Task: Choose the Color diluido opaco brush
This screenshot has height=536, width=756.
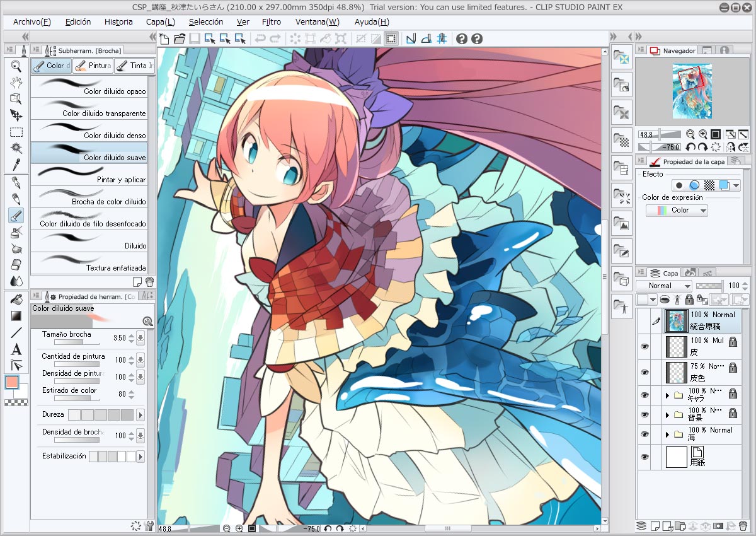Action: click(x=89, y=86)
